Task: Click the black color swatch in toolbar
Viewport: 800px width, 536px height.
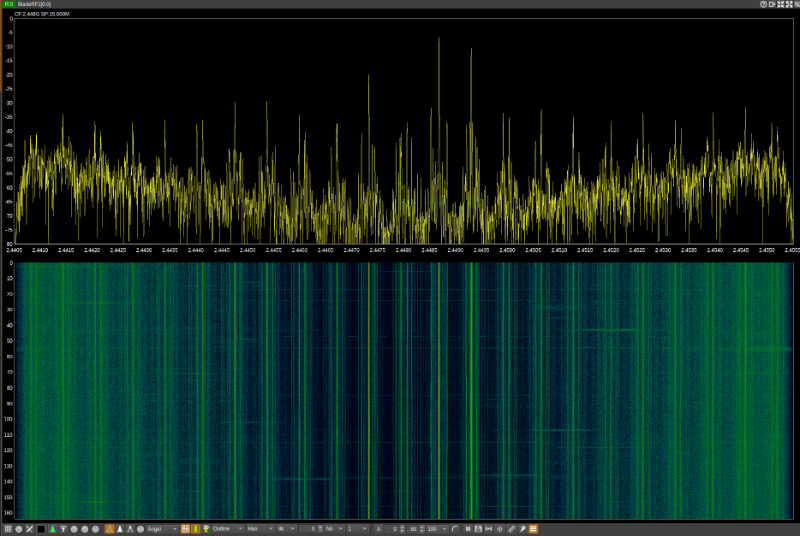Action: tap(41, 528)
